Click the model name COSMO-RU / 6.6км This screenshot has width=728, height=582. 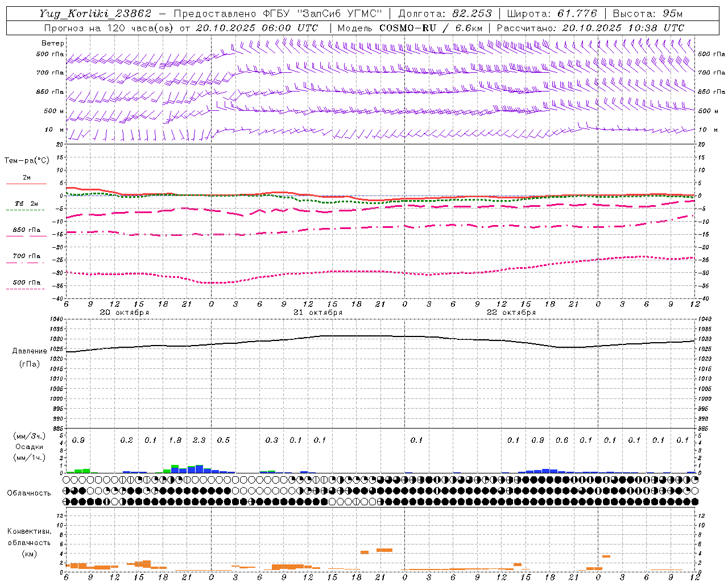pyautogui.click(x=431, y=28)
